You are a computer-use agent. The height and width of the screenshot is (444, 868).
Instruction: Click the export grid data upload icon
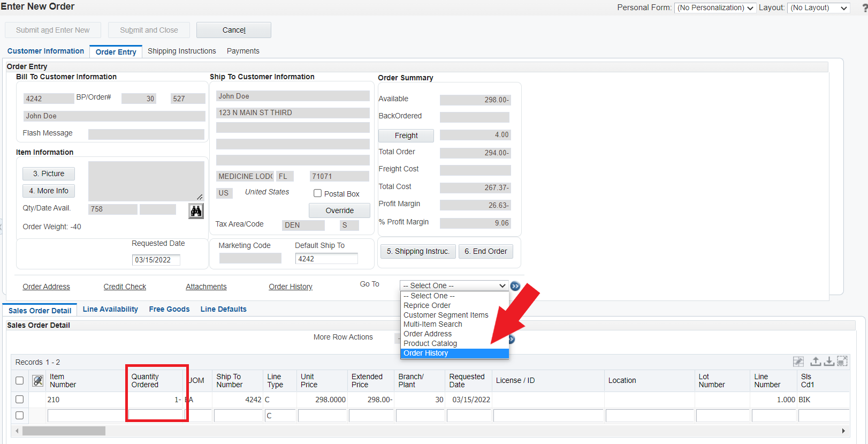[816, 362]
